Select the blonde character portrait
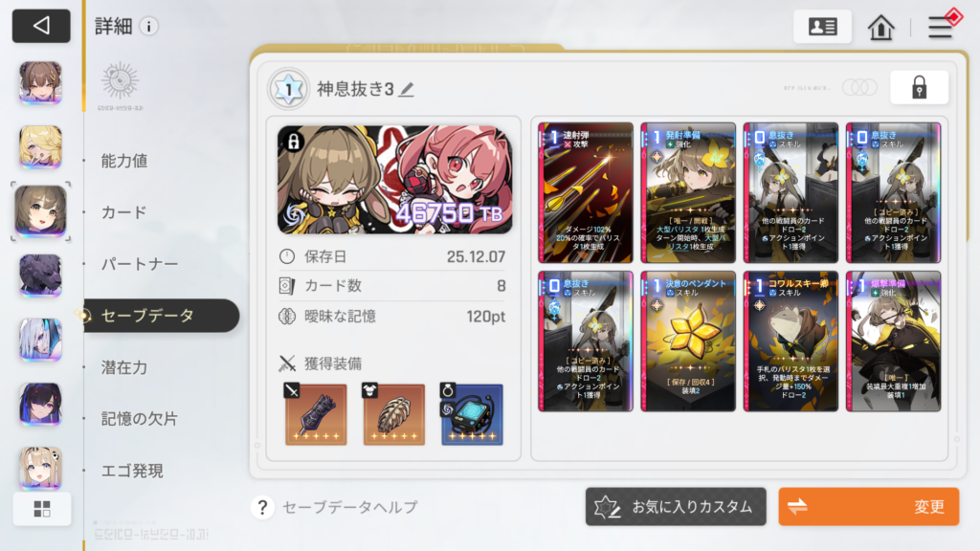 [40, 146]
